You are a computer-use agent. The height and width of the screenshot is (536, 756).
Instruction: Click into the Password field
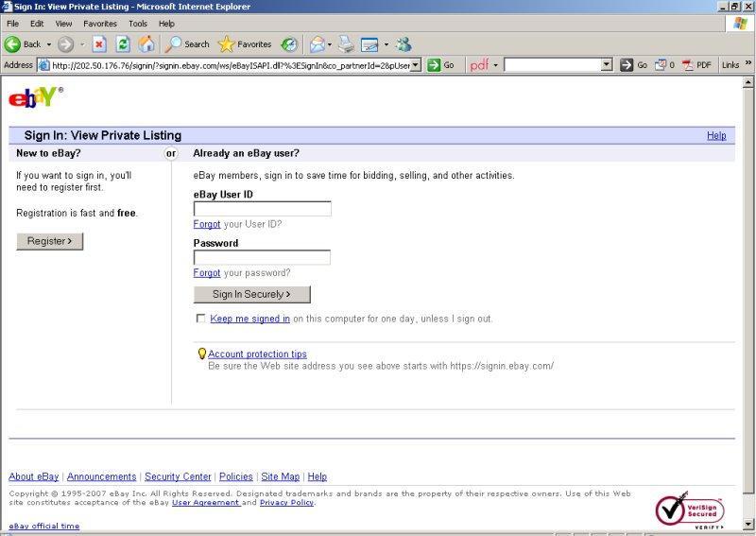click(262, 258)
